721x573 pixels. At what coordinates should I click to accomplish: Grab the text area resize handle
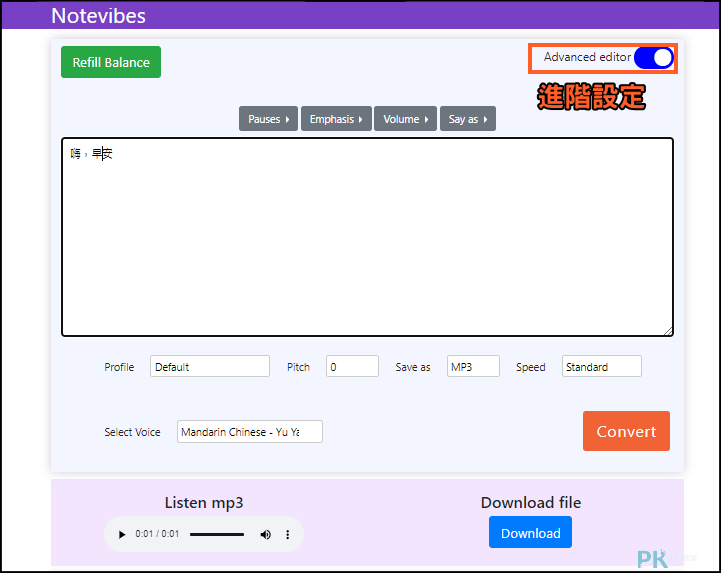point(668,331)
